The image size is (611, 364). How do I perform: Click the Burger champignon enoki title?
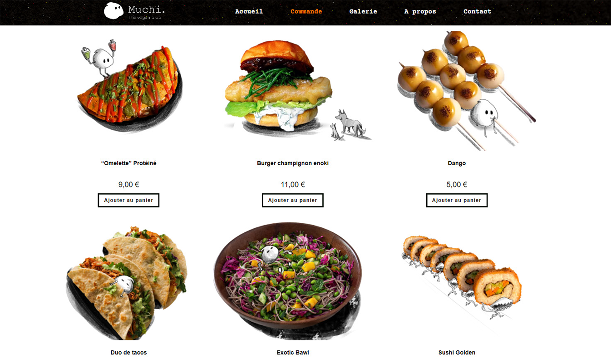pos(293,163)
